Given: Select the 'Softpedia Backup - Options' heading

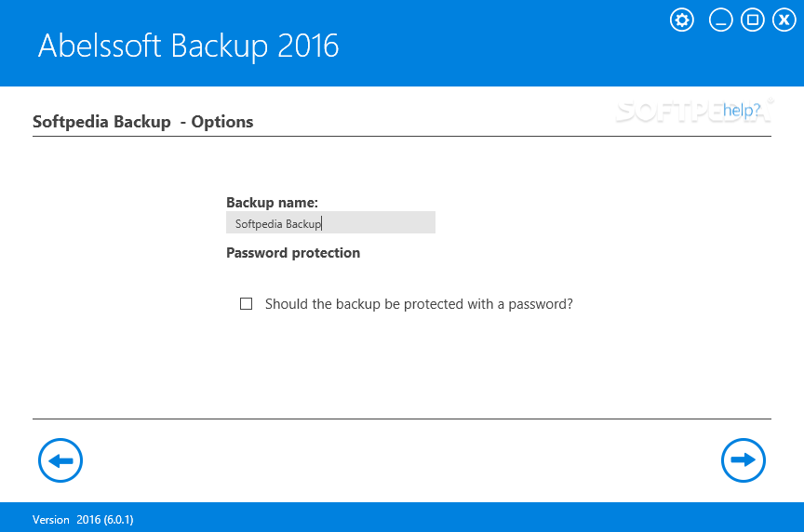Looking at the screenshot, I should tap(142, 122).
